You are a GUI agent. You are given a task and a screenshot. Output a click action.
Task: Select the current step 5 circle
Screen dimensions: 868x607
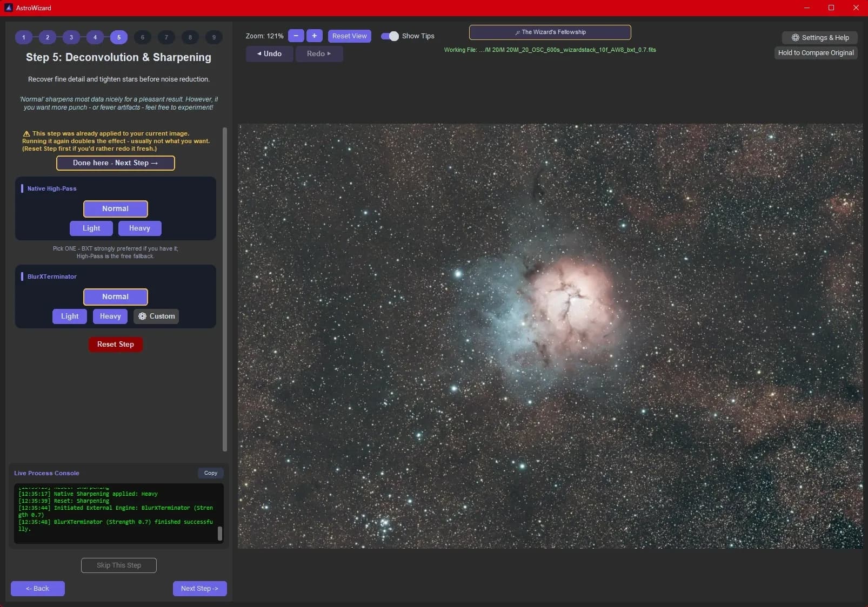click(x=119, y=37)
